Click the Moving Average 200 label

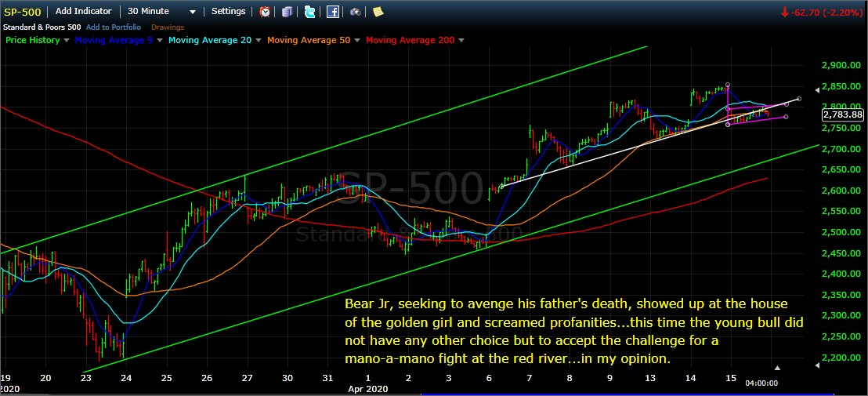click(410, 40)
